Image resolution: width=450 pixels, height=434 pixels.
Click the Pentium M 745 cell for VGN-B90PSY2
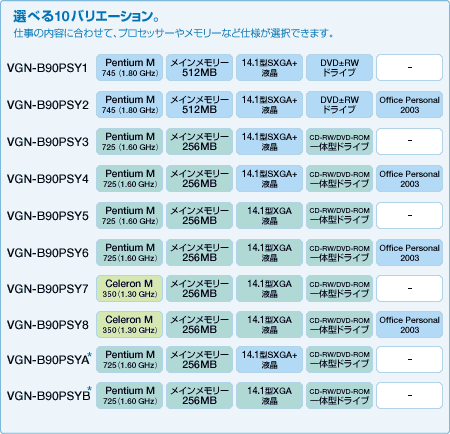coord(129,105)
